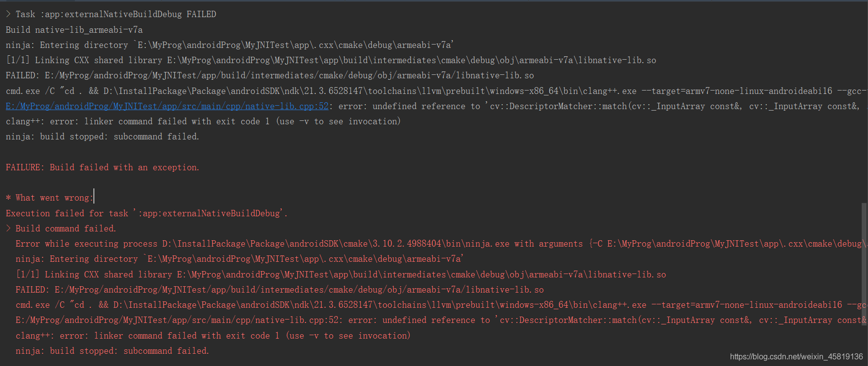Click 'Execution failed for task' line

[x=147, y=213]
